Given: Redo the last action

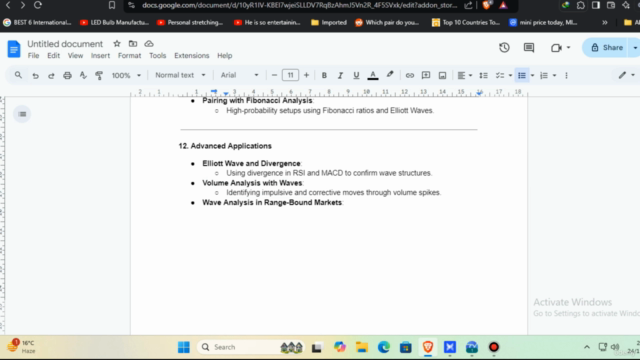Looking at the screenshot, I should pyautogui.click(x=51, y=76).
